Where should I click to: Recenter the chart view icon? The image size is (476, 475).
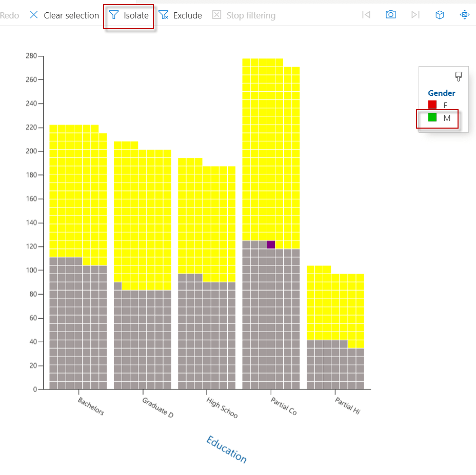point(465,14)
